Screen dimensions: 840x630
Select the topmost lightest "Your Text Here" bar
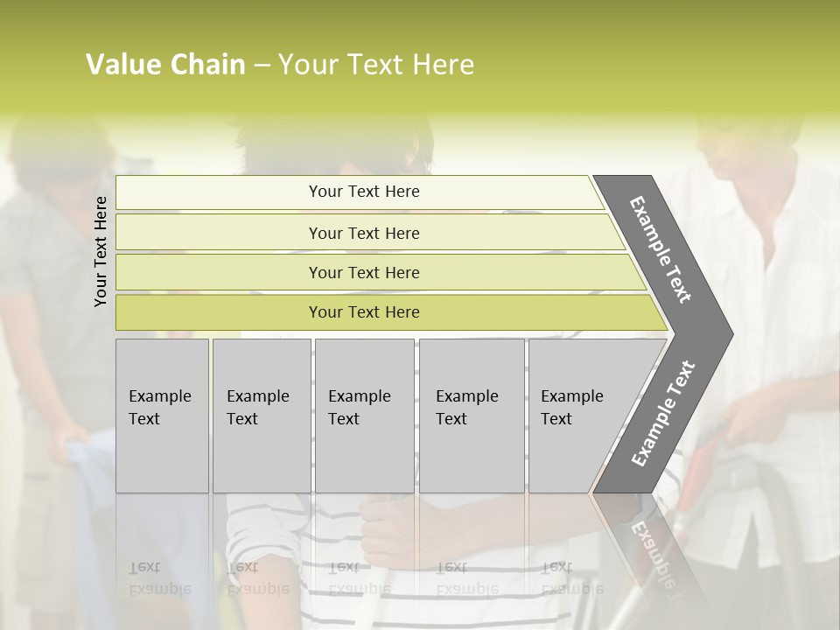(364, 192)
